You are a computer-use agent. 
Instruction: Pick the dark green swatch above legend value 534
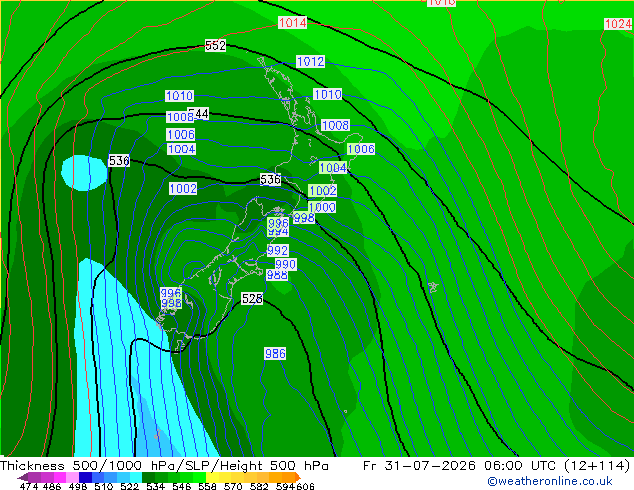pos(148,477)
